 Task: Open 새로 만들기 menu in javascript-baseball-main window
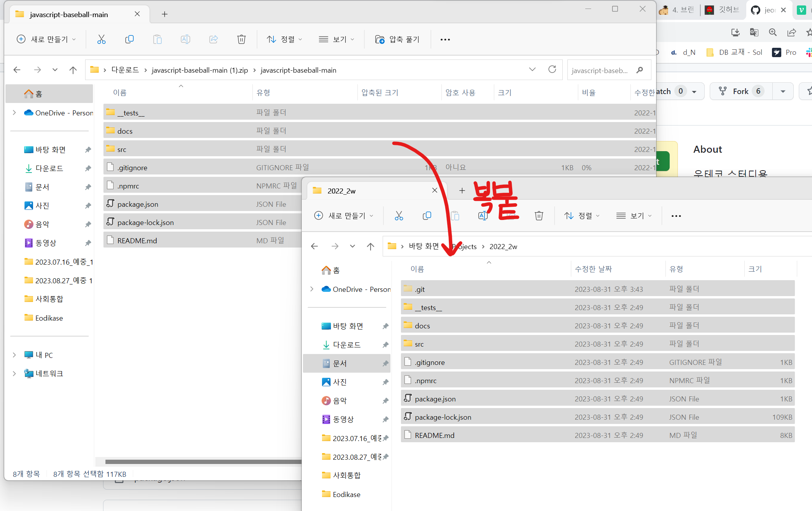tap(46, 39)
